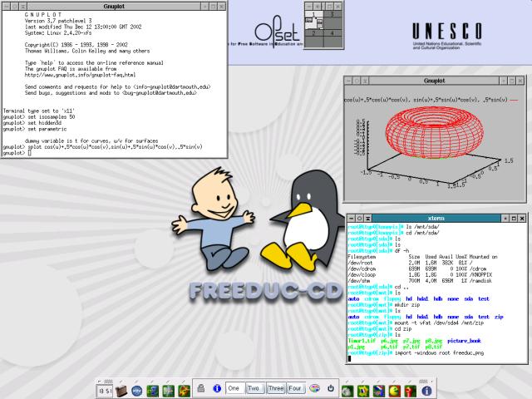Click the red torus in the Gnuplot plot

coord(435,133)
